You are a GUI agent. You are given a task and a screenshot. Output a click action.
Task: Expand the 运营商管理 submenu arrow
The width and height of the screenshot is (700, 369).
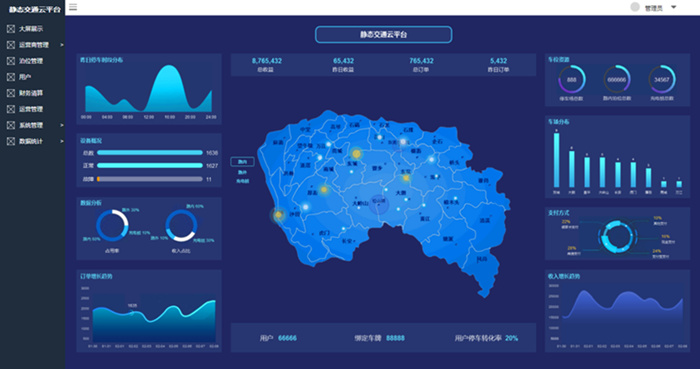[62, 45]
